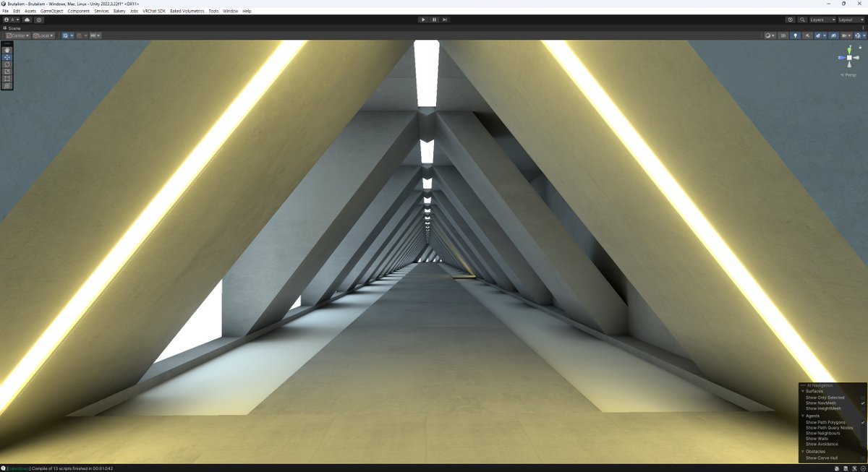Toggle the scene gizmo lock icon

coord(861,46)
